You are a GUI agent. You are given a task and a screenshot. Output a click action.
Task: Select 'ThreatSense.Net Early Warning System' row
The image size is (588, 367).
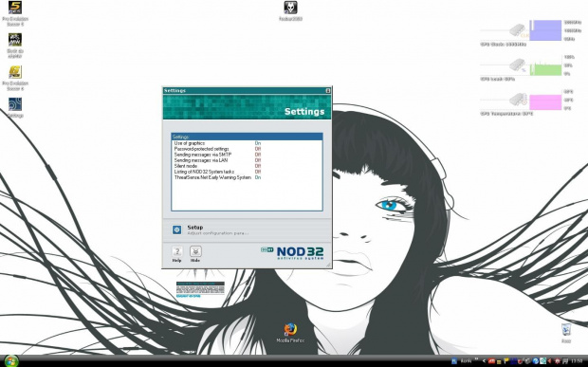[247, 177]
